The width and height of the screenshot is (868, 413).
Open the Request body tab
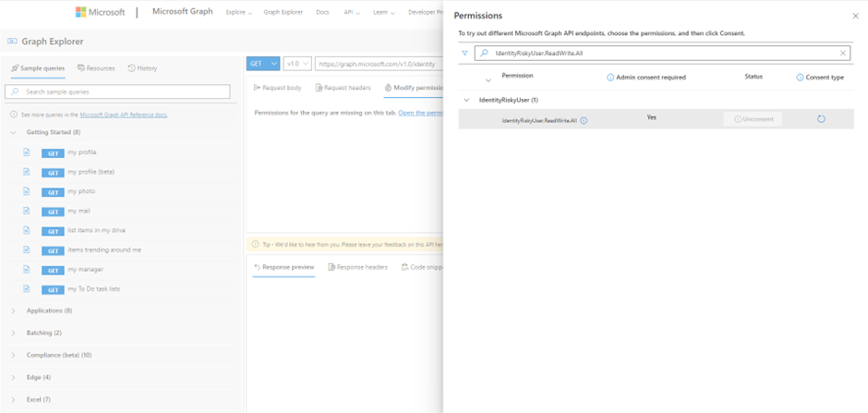coord(277,88)
